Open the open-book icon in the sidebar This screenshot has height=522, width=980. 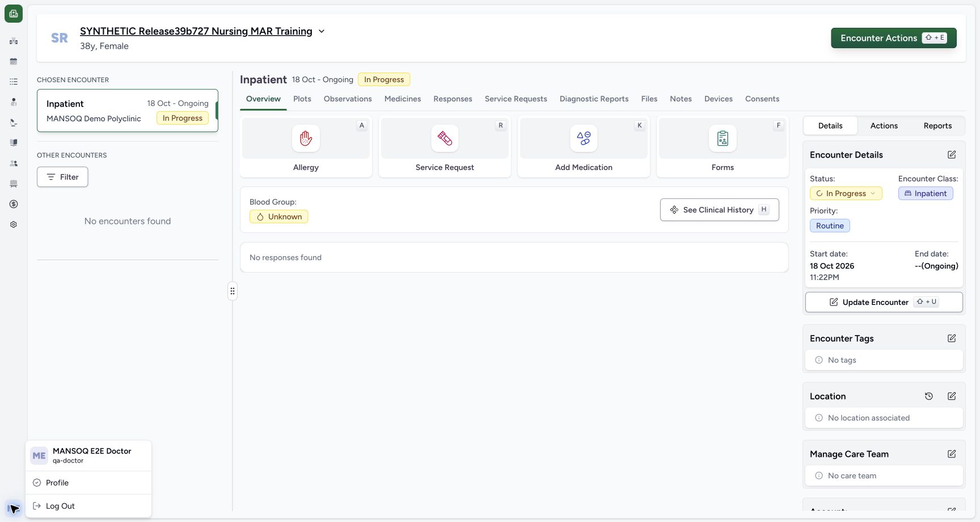[x=14, y=143]
